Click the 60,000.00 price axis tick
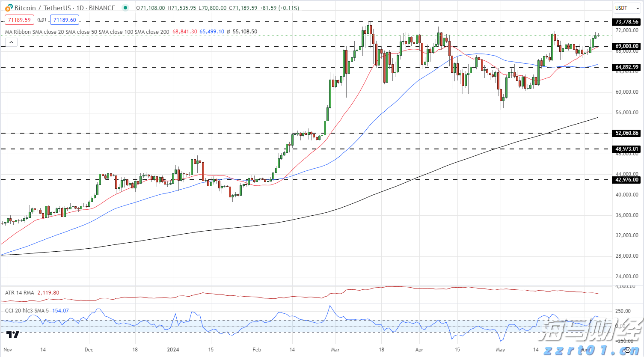 coord(627,92)
